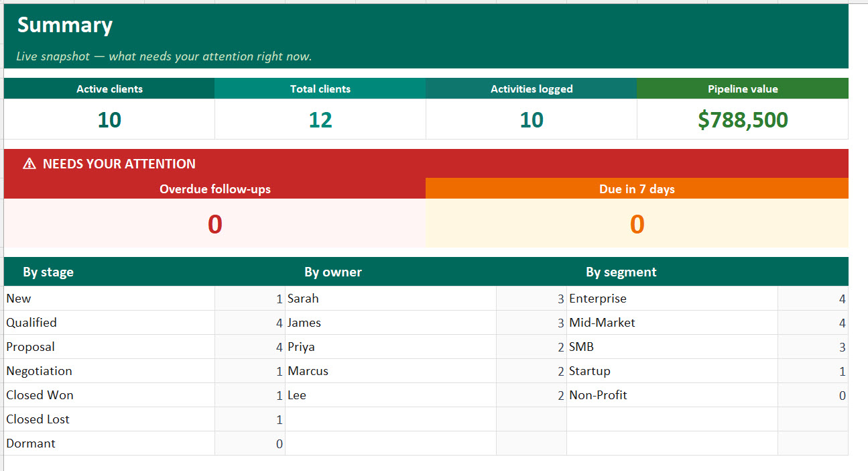868x471 pixels.
Task: Select the count cell for Non-Profit
Action: (813, 395)
